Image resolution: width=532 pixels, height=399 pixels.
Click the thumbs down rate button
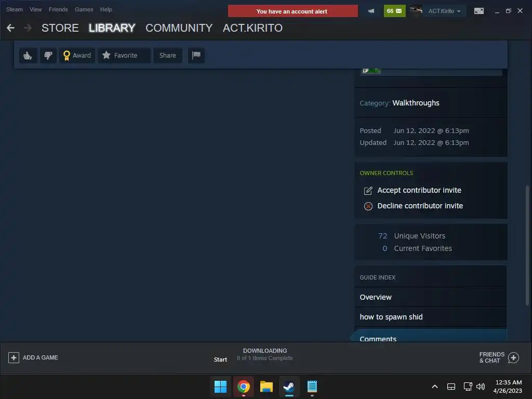pyautogui.click(x=48, y=55)
